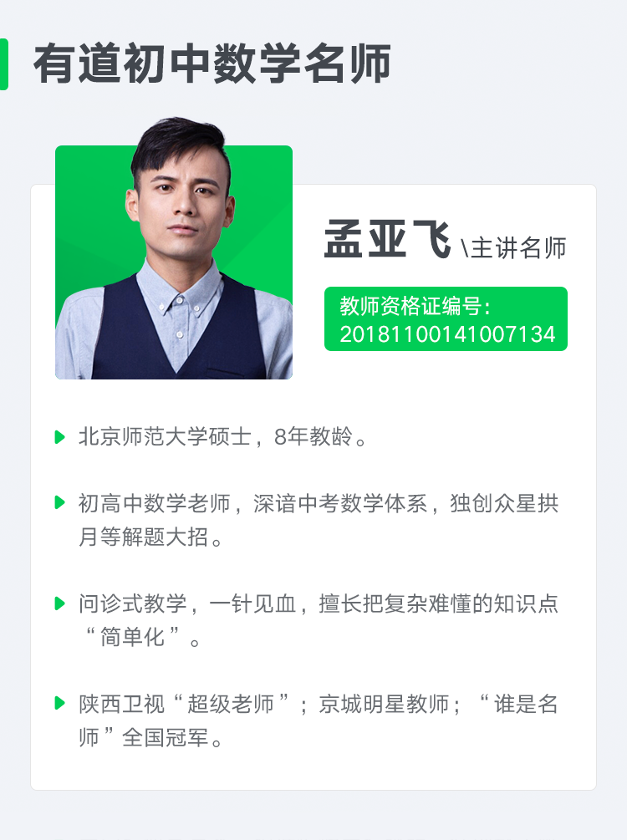Click the text 月等解题大招
627x840 pixels.
click(x=144, y=537)
